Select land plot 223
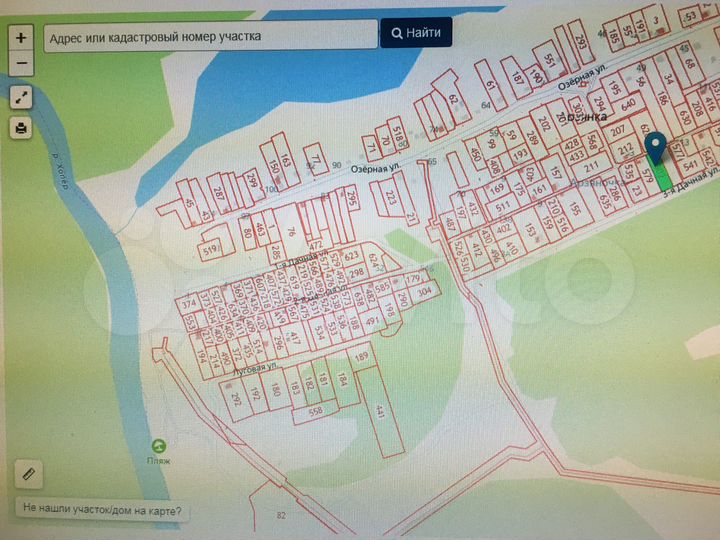The image size is (720, 540). point(390,198)
